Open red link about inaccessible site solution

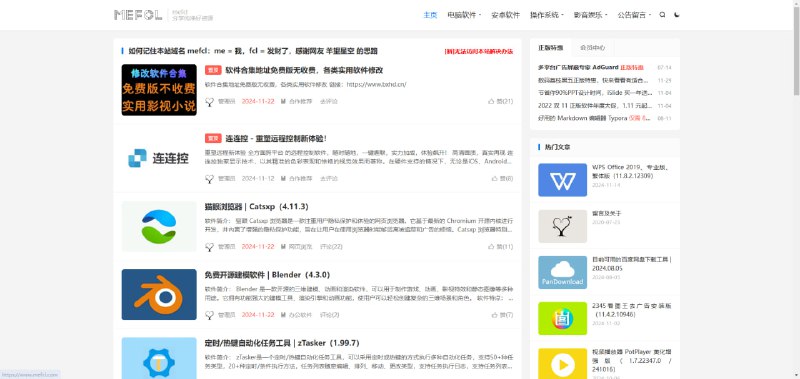[x=479, y=52]
